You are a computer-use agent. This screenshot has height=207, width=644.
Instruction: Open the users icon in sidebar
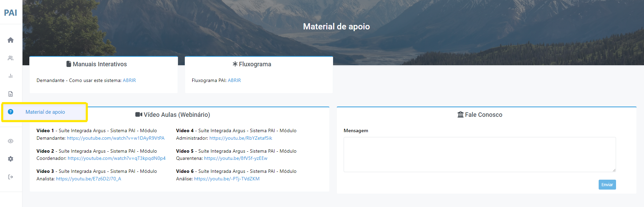(x=11, y=58)
